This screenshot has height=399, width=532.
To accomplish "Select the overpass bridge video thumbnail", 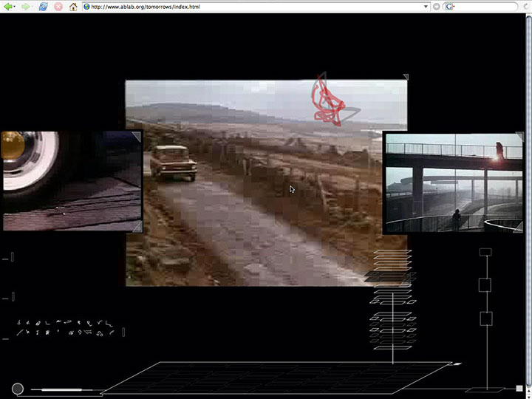I will point(452,183).
